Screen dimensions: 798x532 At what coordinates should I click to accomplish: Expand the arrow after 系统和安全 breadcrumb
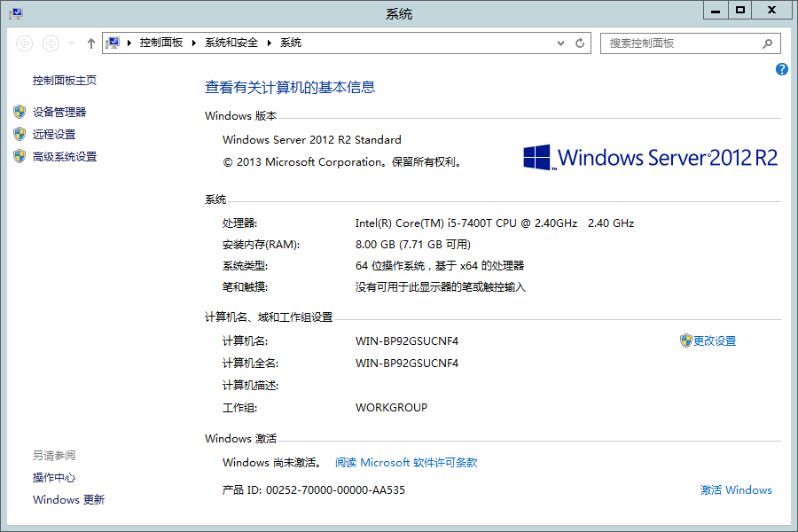coord(270,43)
